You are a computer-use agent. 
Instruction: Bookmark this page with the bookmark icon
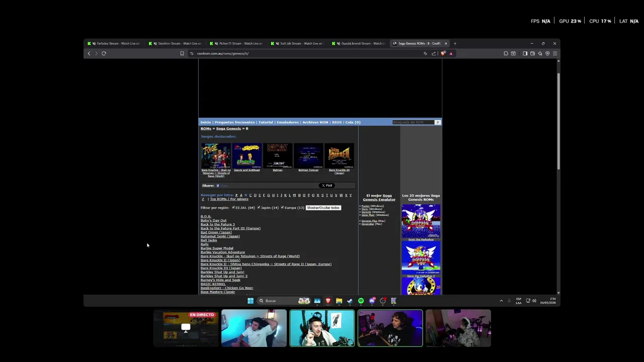(182, 53)
